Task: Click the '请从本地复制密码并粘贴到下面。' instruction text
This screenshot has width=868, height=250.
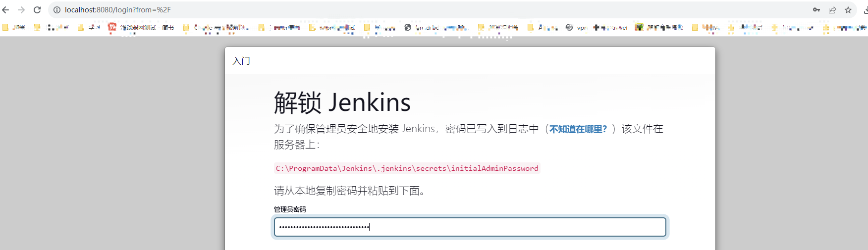Action: 350,191
